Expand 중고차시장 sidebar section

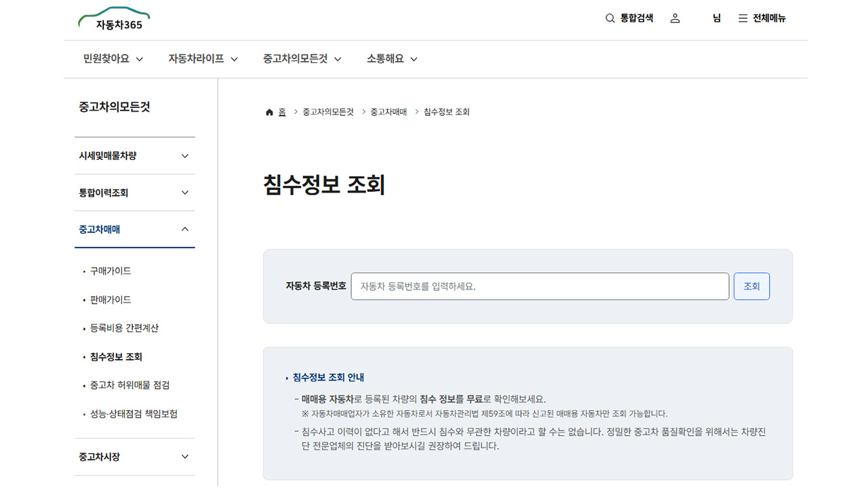(135, 457)
